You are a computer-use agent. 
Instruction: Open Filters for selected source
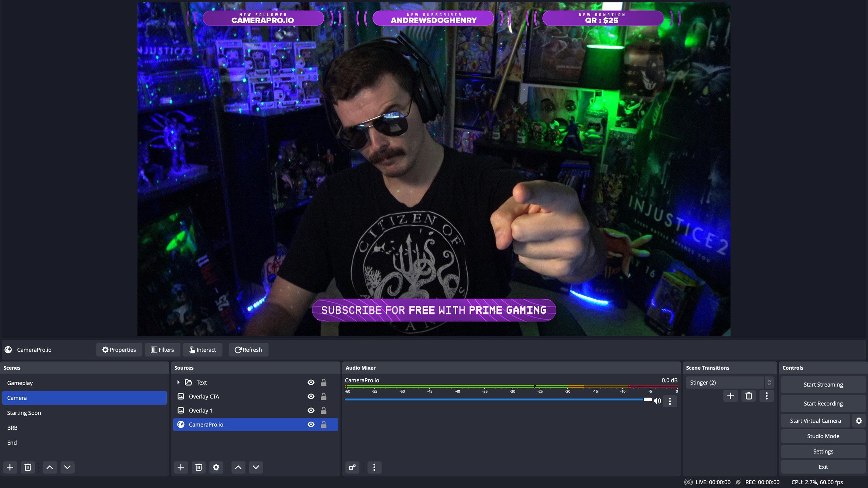(162, 350)
